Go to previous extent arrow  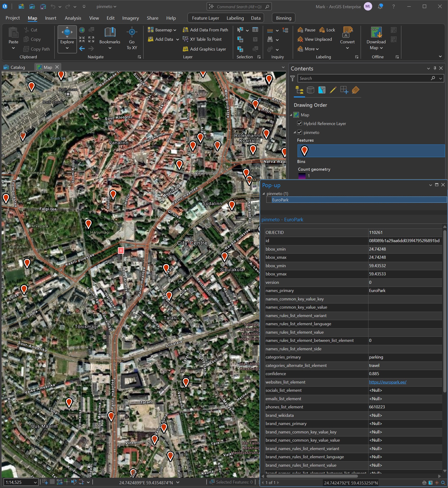click(82, 49)
